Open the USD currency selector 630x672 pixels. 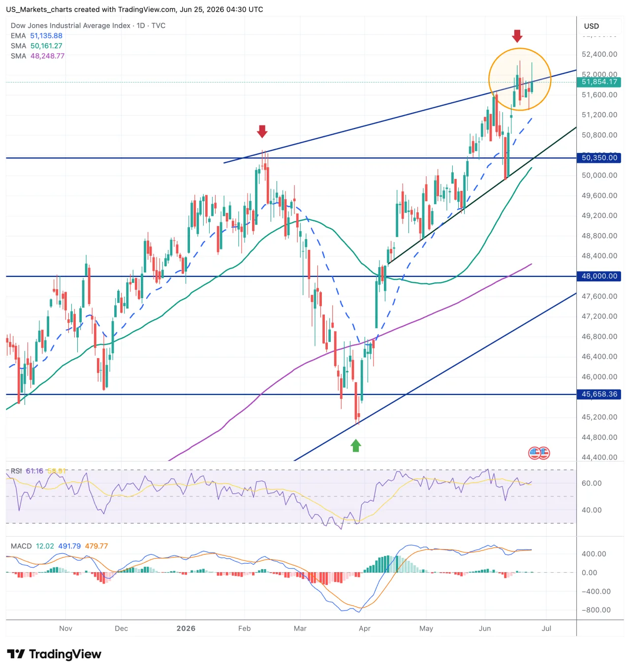pyautogui.click(x=592, y=26)
